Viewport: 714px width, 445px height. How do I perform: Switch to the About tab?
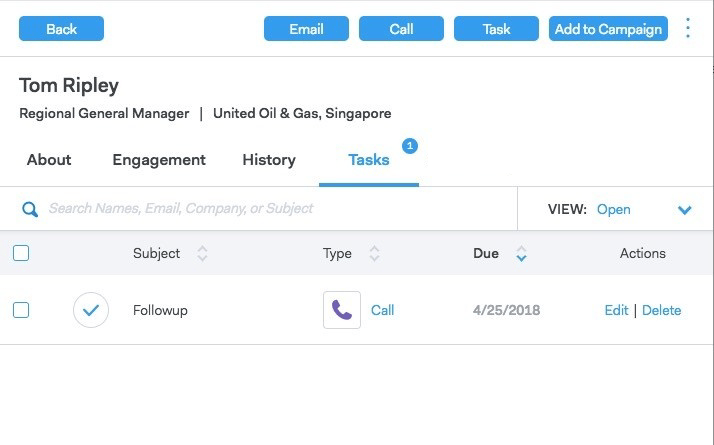click(49, 160)
